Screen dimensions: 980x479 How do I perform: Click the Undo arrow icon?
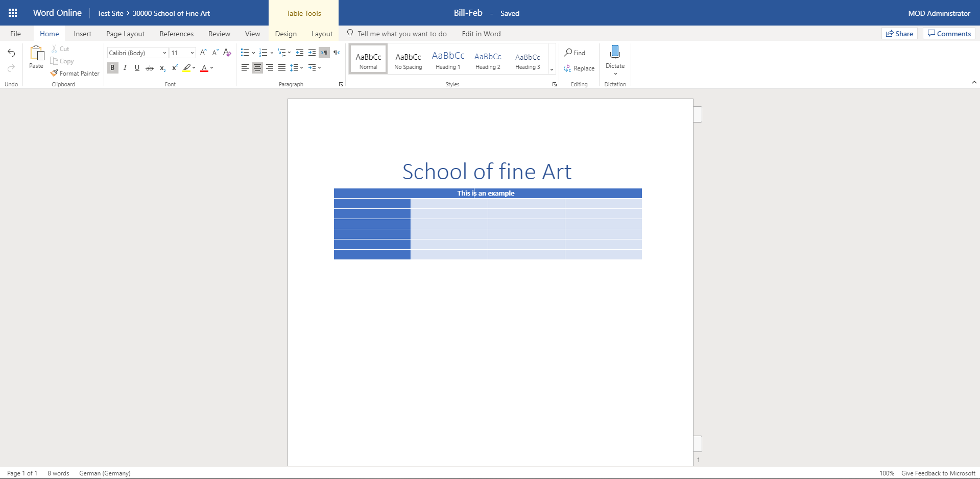click(x=11, y=53)
